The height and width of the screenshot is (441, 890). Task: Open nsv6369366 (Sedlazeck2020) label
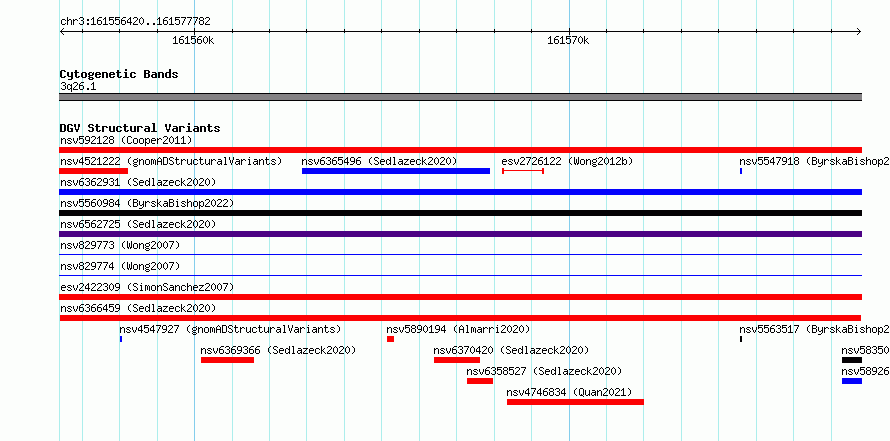[278, 350]
